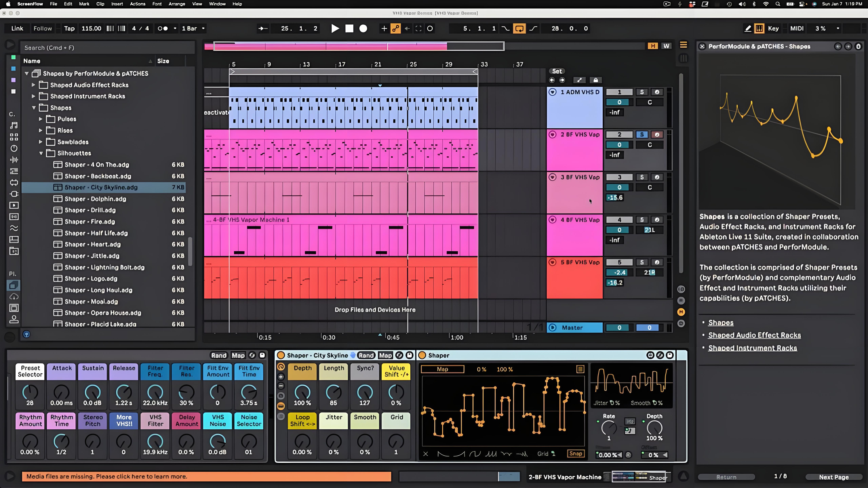Collapse the Shapes folder
This screenshot has height=488, width=868.
[34, 108]
